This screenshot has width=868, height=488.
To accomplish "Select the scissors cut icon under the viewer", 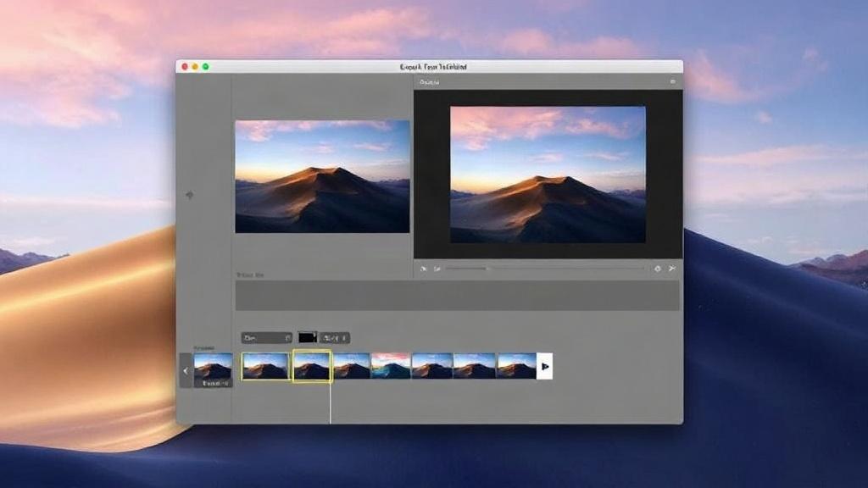I will [672, 269].
